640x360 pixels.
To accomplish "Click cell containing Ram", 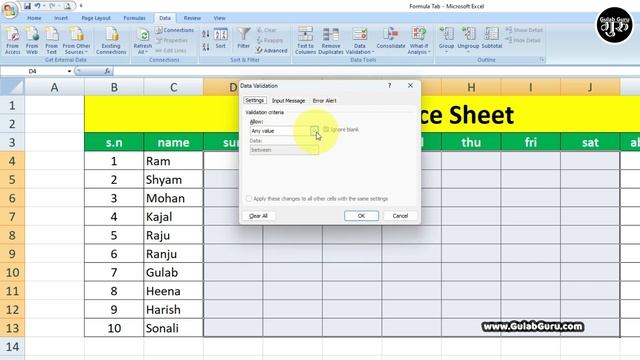I will pos(173,161).
